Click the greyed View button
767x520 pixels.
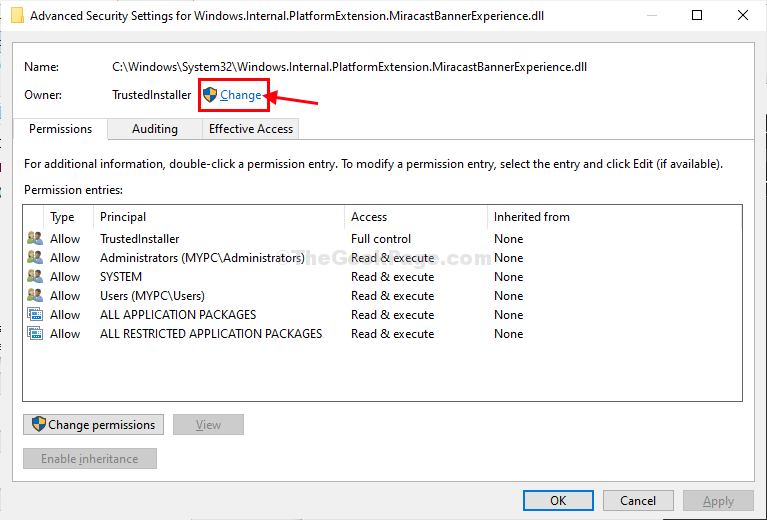coord(208,425)
